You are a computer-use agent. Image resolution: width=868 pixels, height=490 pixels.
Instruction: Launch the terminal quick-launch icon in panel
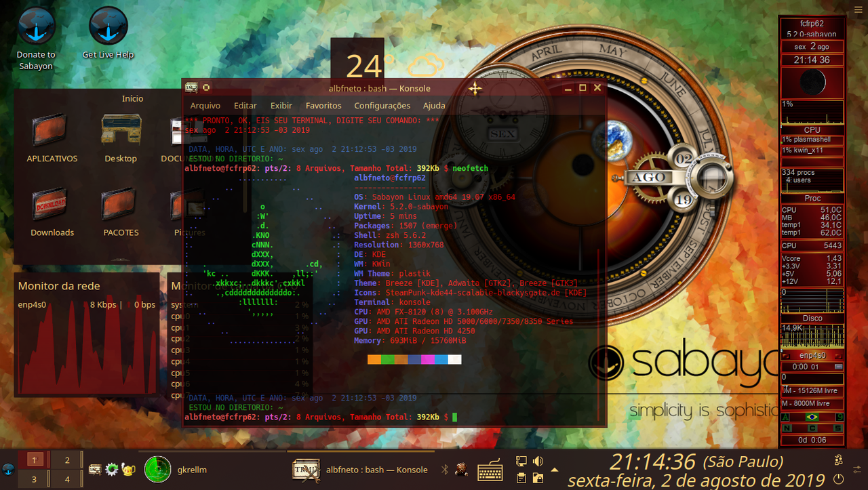coord(96,469)
